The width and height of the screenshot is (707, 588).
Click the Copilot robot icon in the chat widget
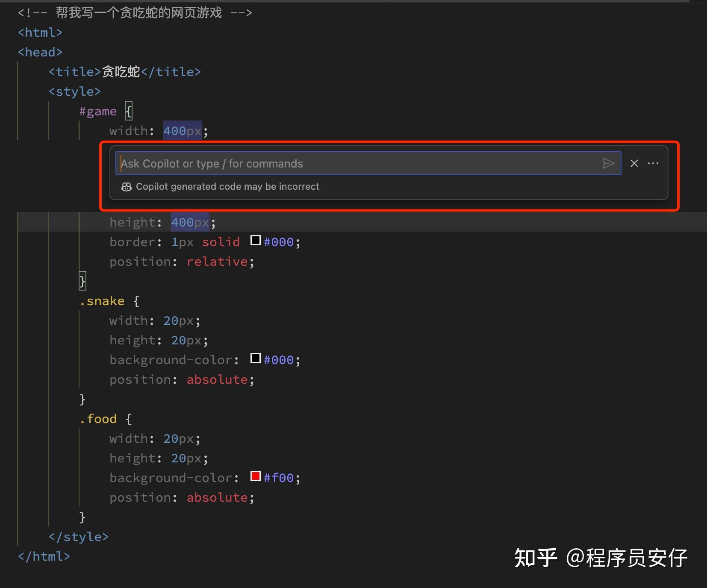pos(127,187)
